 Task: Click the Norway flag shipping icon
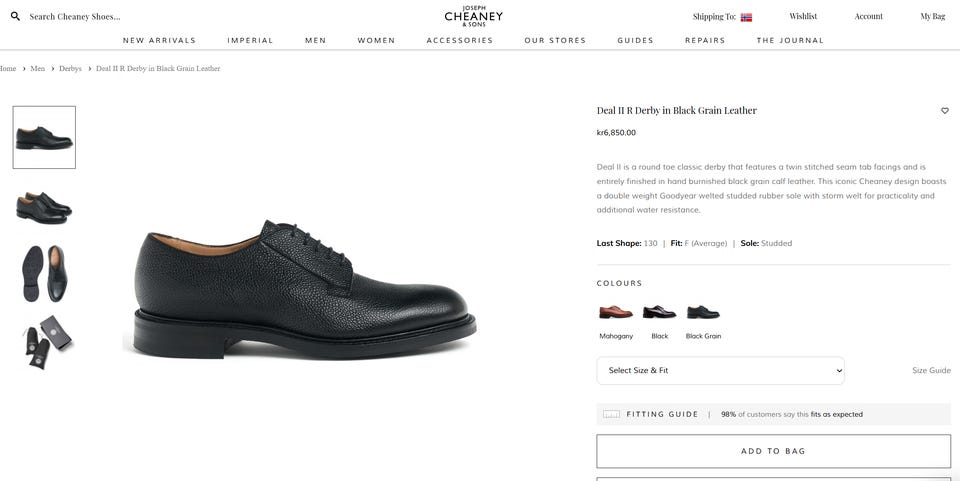click(746, 17)
